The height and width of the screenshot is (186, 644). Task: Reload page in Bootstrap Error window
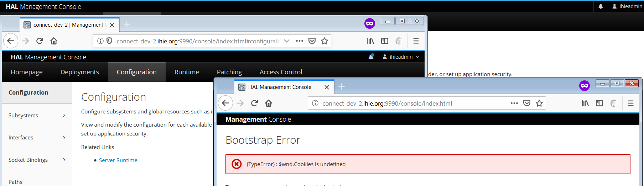[x=254, y=103]
